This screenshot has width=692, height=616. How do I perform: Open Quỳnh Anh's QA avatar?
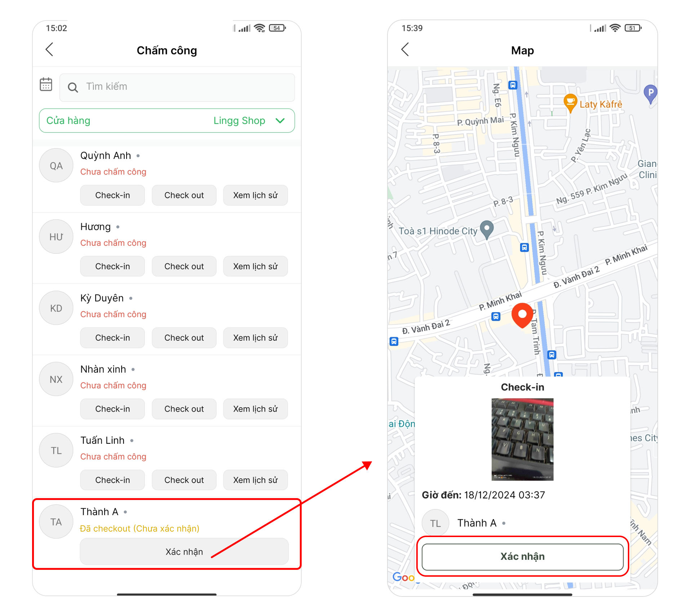[56, 165]
